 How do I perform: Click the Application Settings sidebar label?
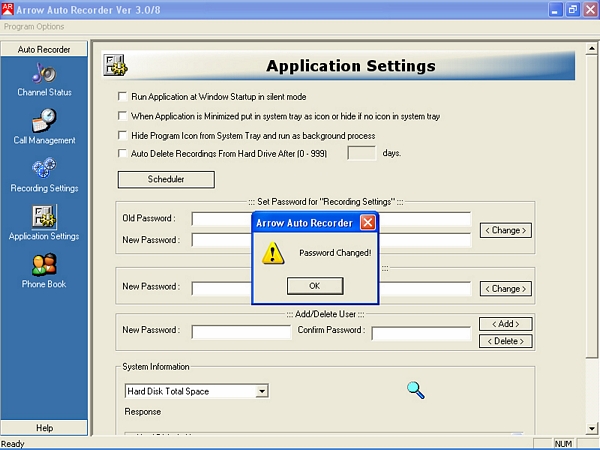(x=44, y=236)
